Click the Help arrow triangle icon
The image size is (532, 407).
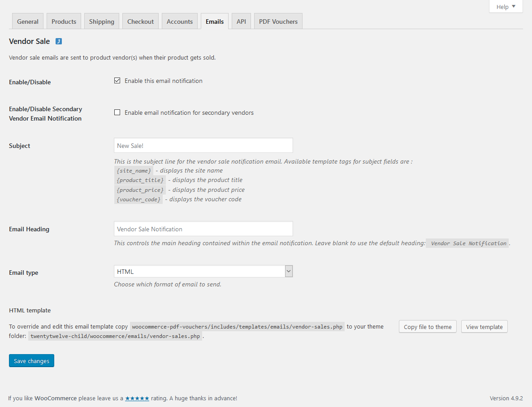click(514, 6)
